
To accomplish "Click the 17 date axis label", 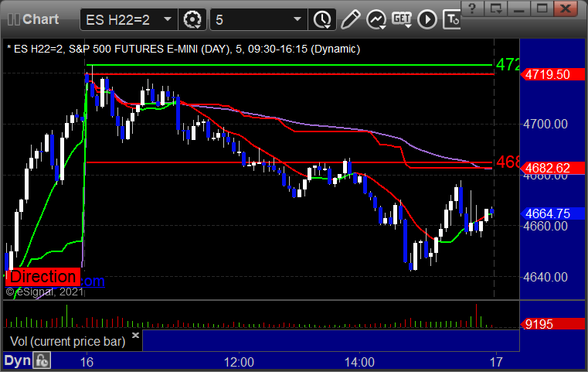I will 496,362.
